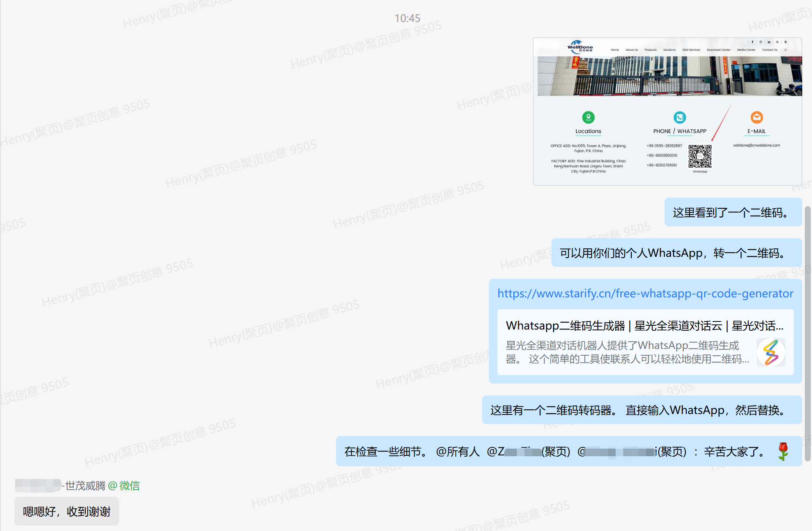Click the sender name ending in 世茂威腾
This screenshot has height=531, width=812.
point(60,486)
